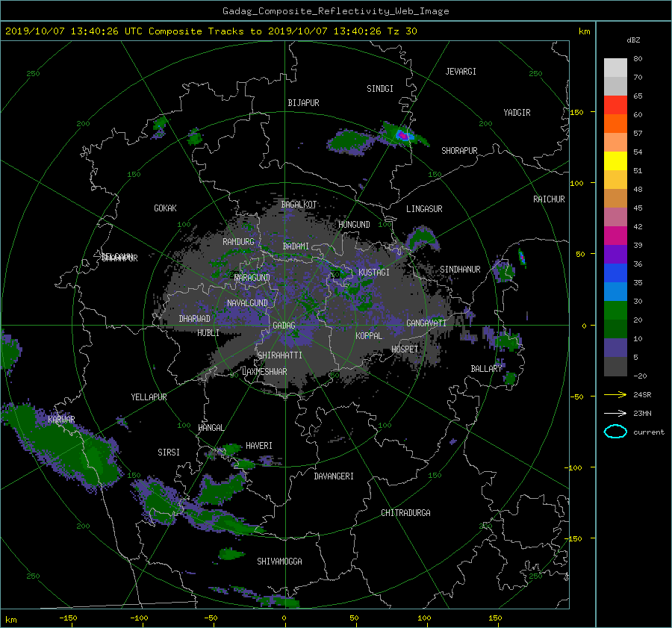Image resolution: width=672 pixels, height=628 pixels.
Task: Click the CHITRADURGA city label
Action: click(x=405, y=513)
